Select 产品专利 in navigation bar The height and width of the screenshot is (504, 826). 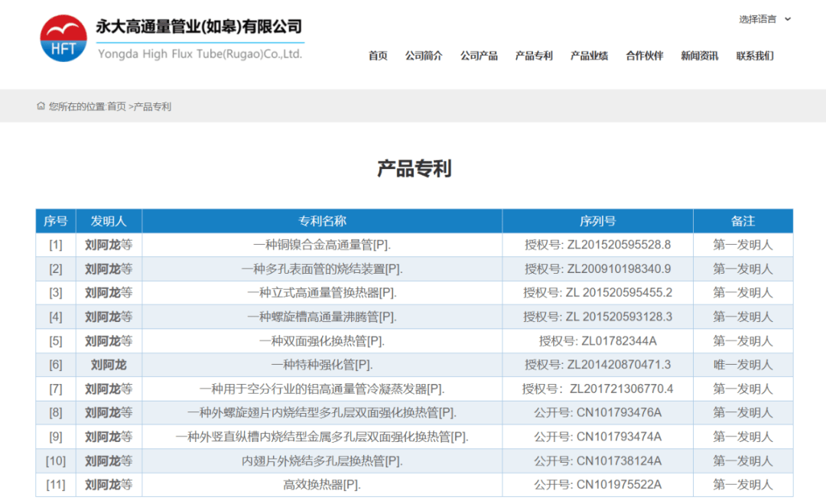[x=534, y=56]
